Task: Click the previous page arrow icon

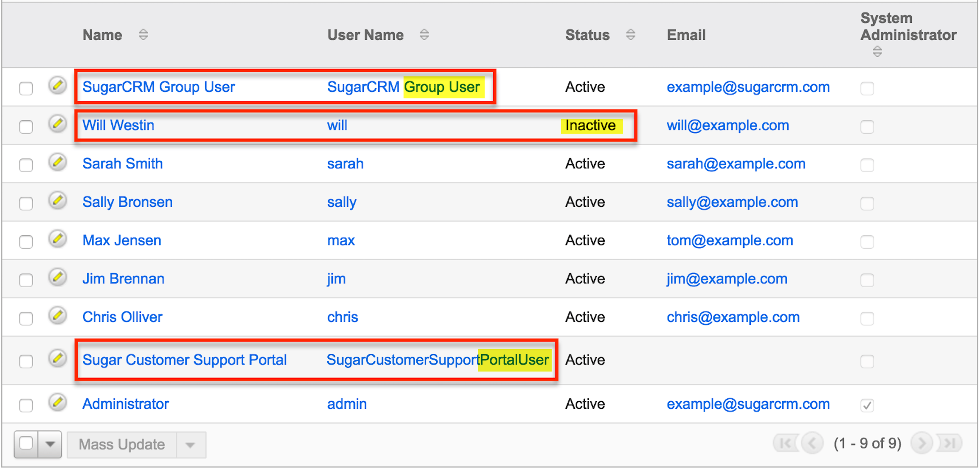Action: [x=812, y=442]
